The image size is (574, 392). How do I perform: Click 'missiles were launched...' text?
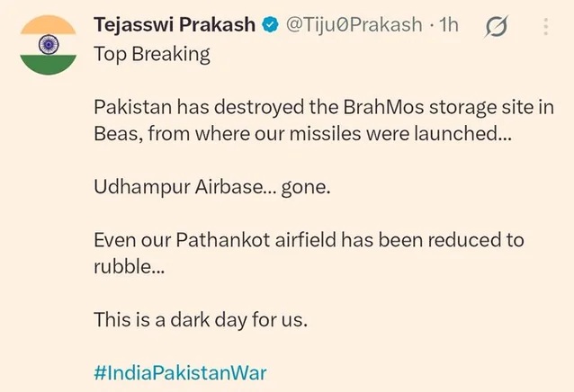point(400,133)
